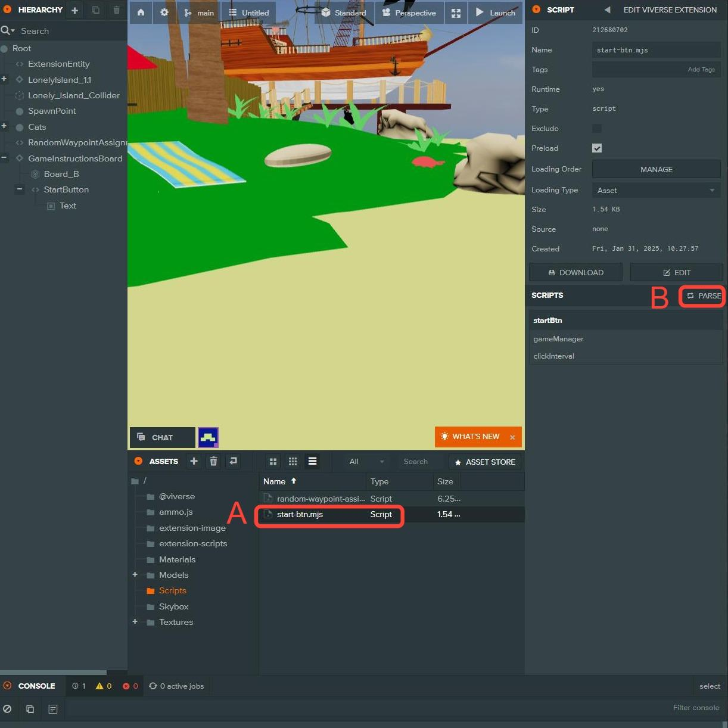Add a new asset with plus icon
This screenshot has height=728, width=728.
point(194,461)
